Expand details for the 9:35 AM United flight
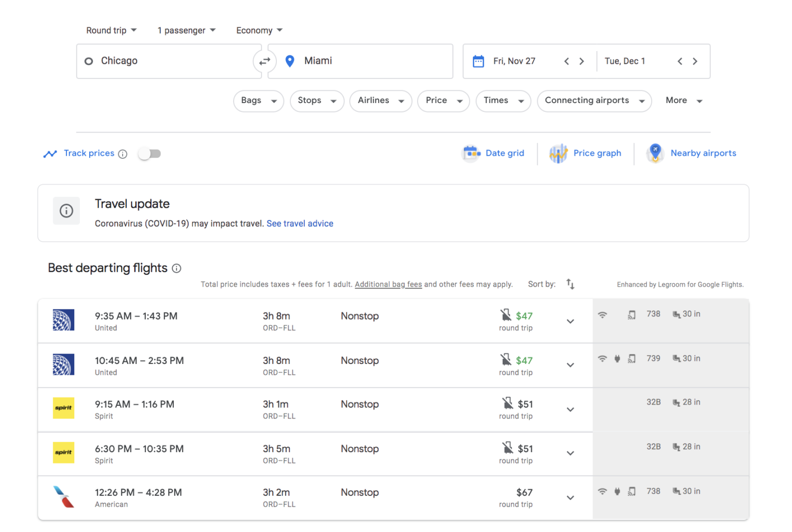The image size is (792, 532). click(570, 321)
